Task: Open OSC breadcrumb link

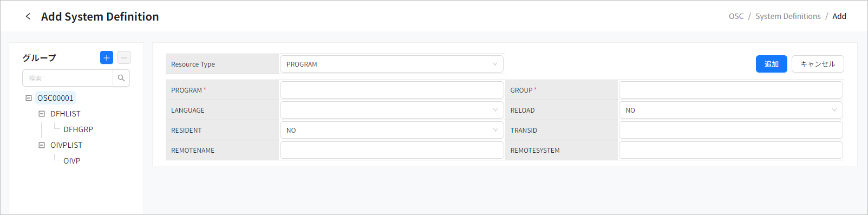Action: coord(736,16)
